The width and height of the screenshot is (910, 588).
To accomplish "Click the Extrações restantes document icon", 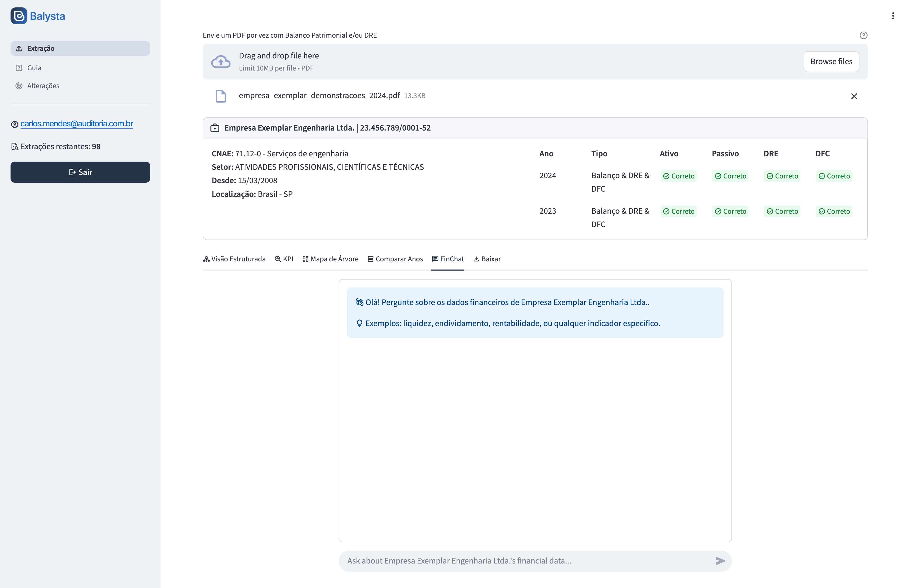I will click(x=14, y=147).
